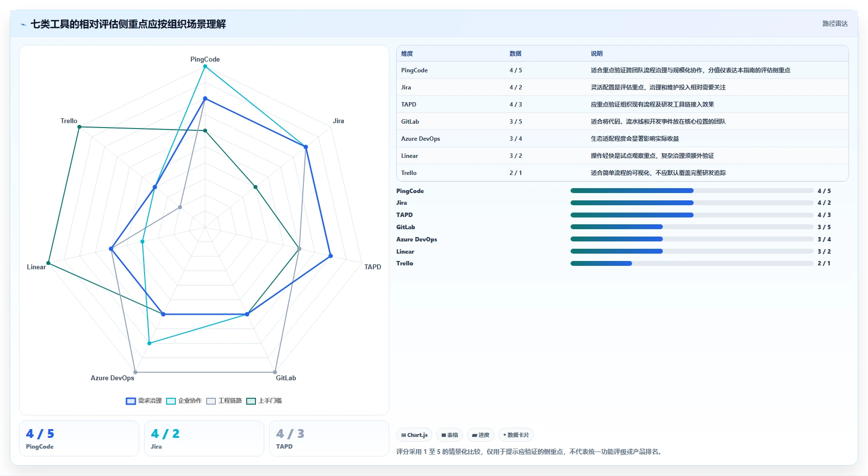868x476 pixels.
Task: Click the footnote text starting 评分采用 1 至 5
Action: pos(530,452)
